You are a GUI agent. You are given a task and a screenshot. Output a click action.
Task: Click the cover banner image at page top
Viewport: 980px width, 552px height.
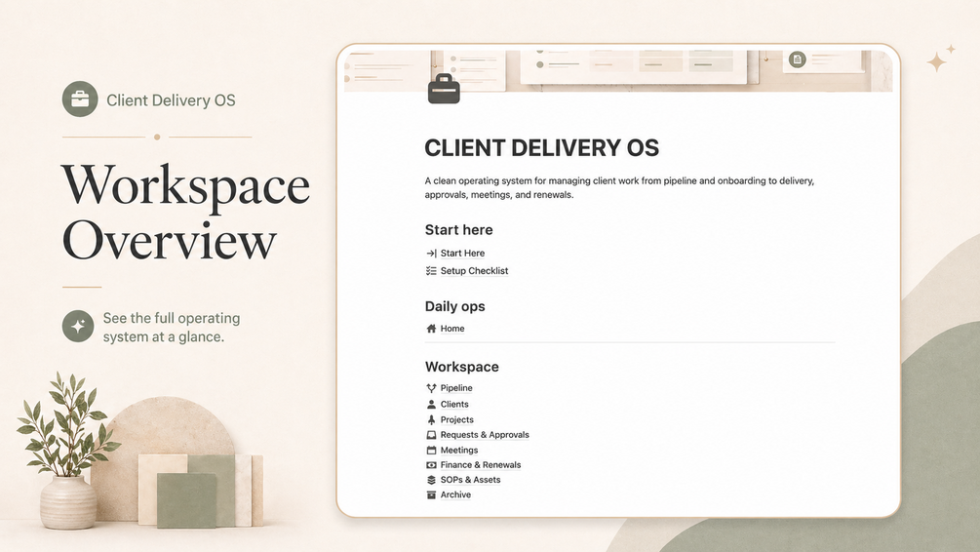click(618, 70)
